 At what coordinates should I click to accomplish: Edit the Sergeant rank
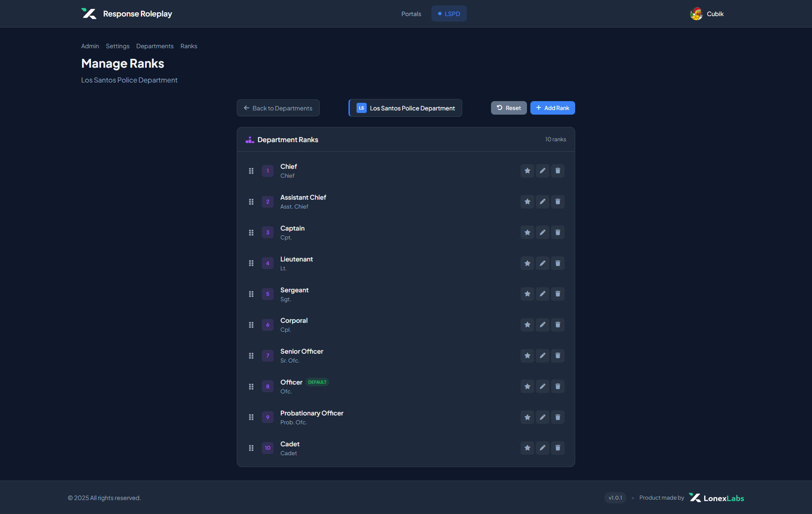pyautogui.click(x=543, y=294)
